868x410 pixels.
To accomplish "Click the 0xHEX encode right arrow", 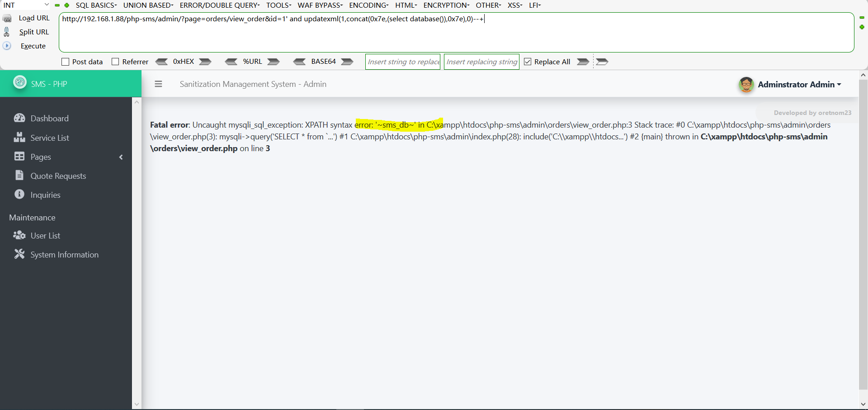I will 205,62.
